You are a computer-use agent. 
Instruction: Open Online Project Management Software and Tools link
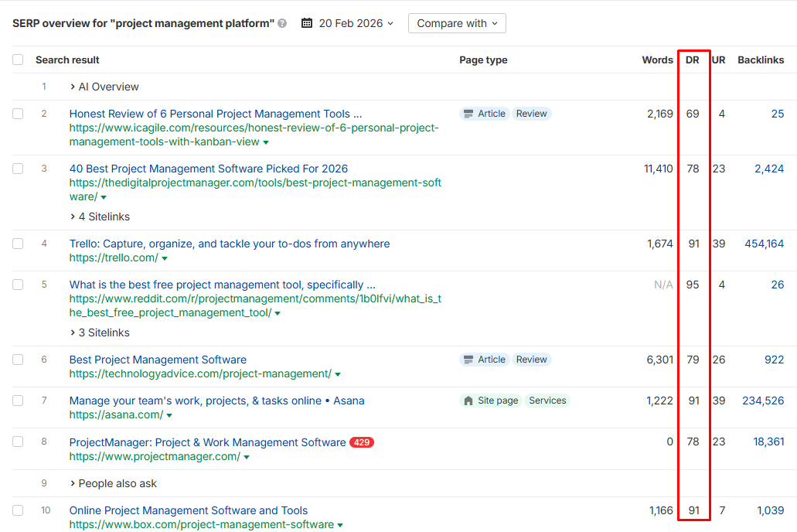click(189, 510)
